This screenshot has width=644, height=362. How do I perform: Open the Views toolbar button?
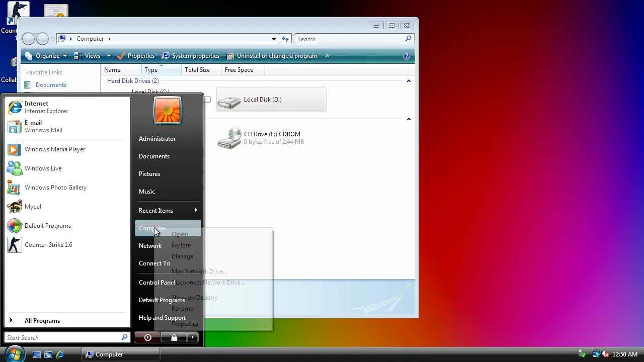(88, 56)
